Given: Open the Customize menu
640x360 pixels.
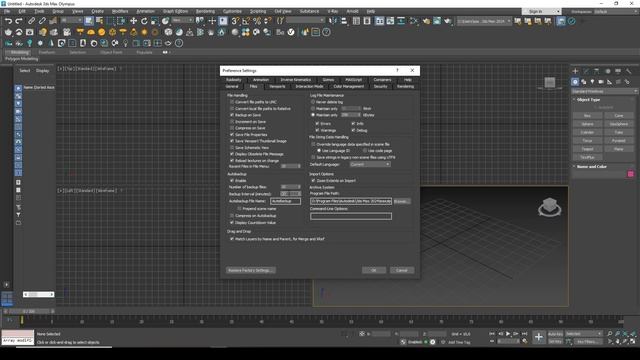Looking at the screenshot, I should tap(232, 11).
